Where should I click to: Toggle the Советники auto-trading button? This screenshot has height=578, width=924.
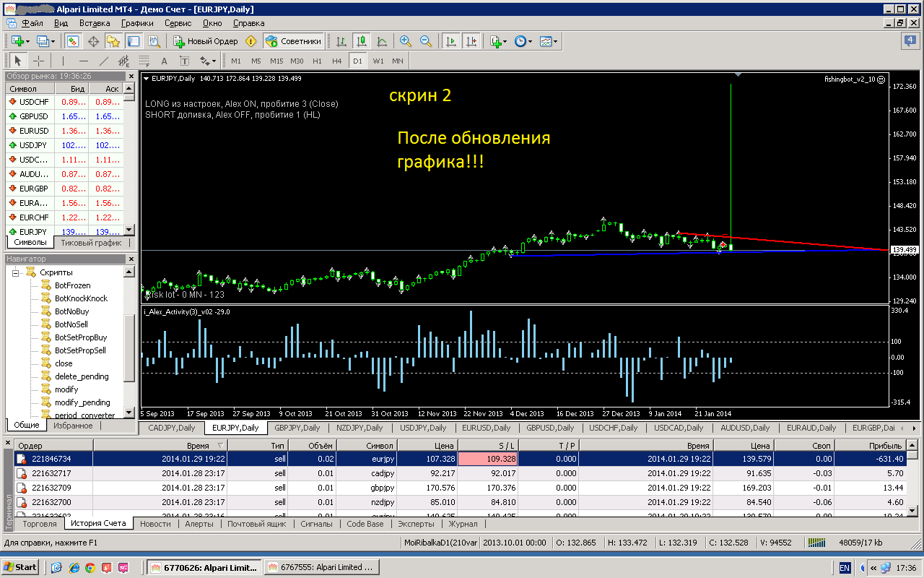(293, 41)
